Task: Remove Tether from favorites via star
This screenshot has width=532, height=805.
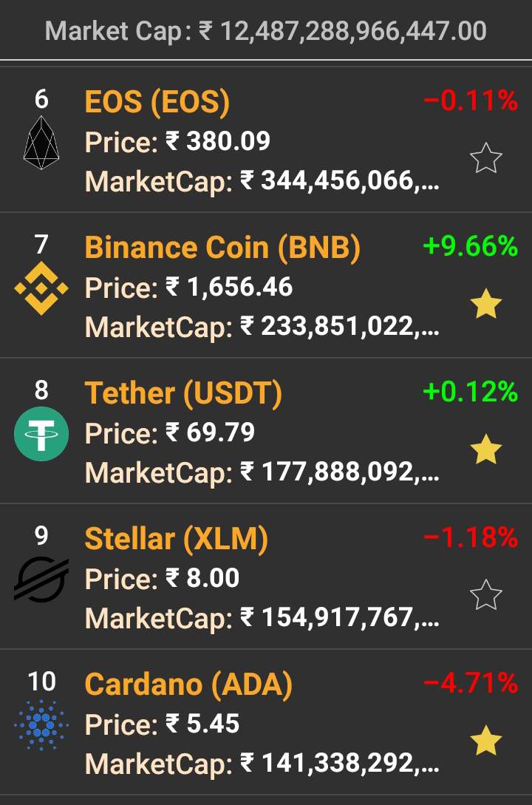Action: pos(486,449)
